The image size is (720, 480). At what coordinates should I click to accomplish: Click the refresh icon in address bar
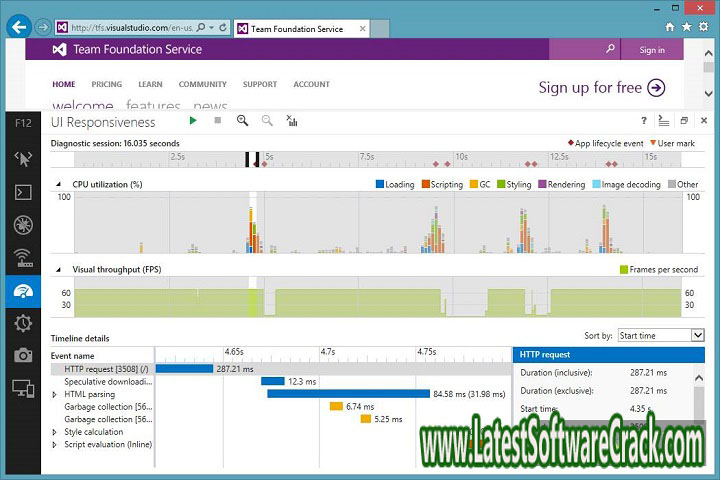pyautogui.click(x=223, y=28)
